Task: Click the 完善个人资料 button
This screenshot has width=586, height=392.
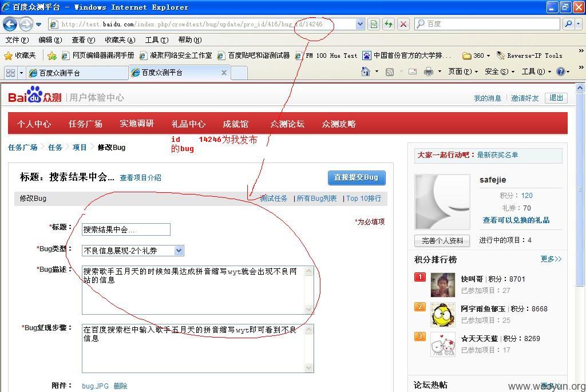Action: point(442,241)
